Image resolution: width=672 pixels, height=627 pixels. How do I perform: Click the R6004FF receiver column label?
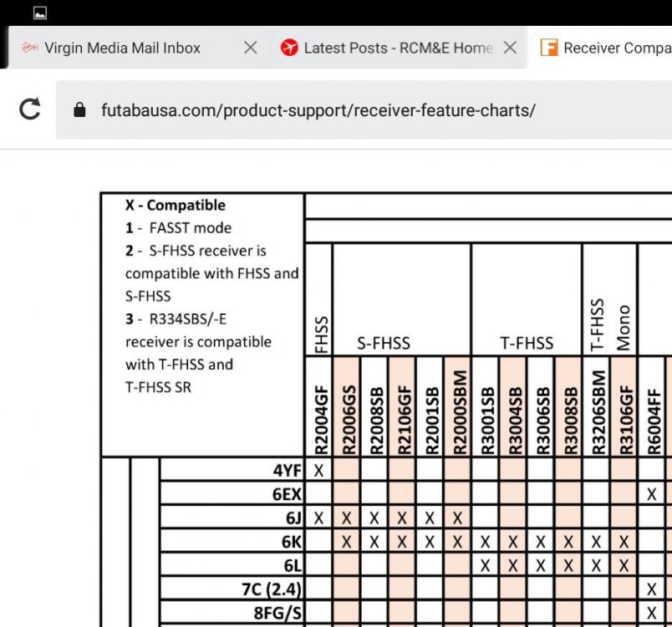point(654,421)
